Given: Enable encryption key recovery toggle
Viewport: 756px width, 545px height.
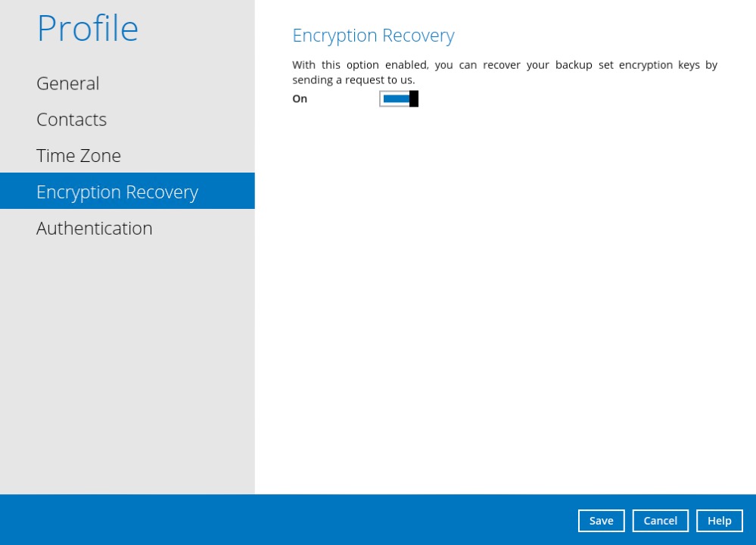Looking at the screenshot, I should click(x=398, y=98).
